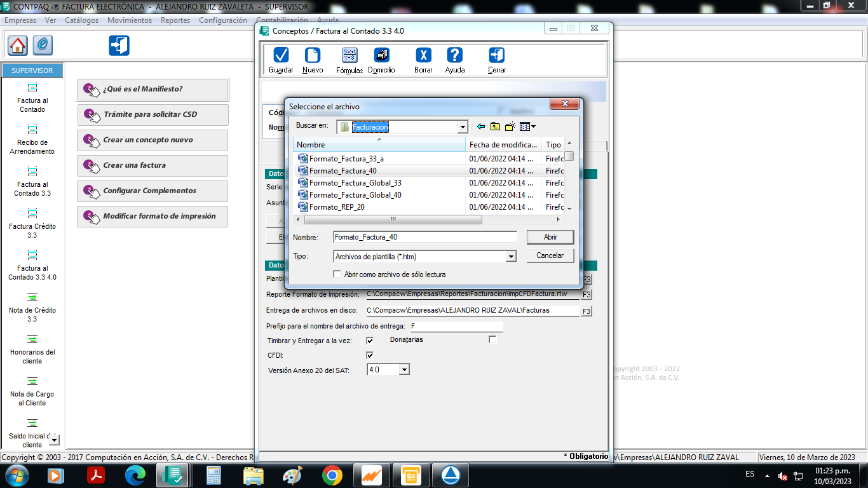This screenshot has height=488, width=868.
Task: Click the back arrow in file dialog
Action: coord(481,127)
